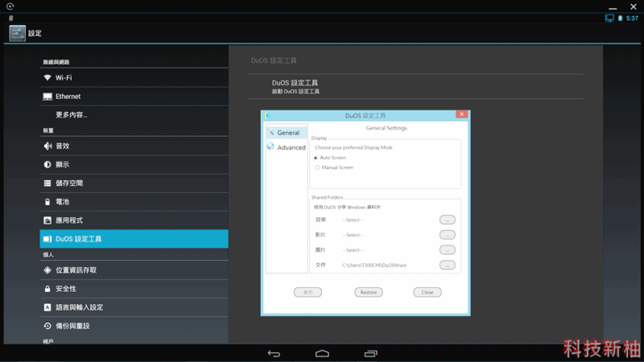Open 安全性 label in settings list

(x=66, y=289)
